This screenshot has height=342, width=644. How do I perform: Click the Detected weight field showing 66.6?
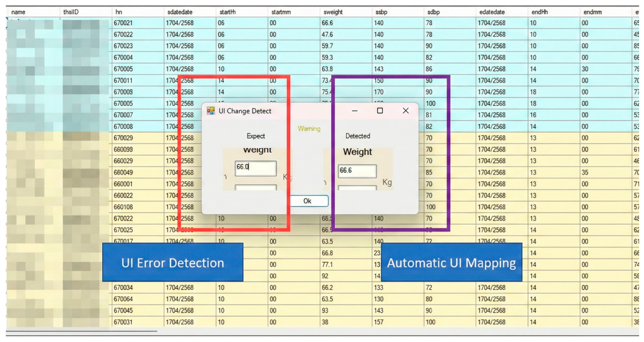pyautogui.click(x=357, y=171)
